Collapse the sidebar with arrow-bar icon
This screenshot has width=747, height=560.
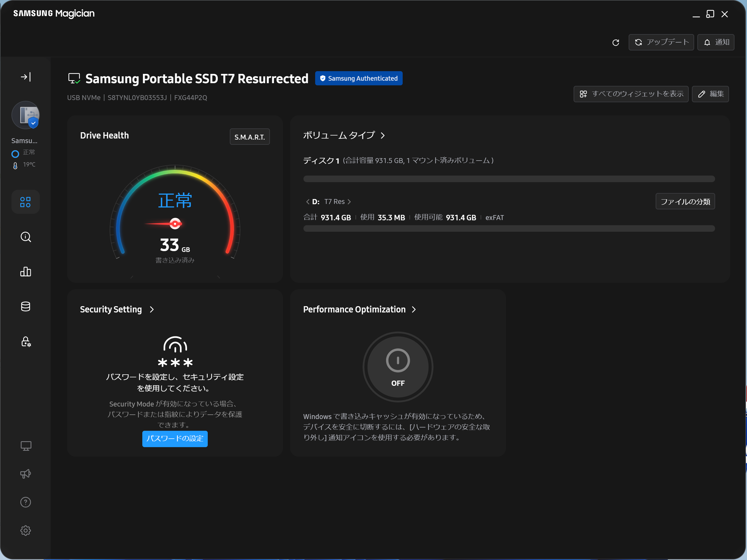tap(26, 77)
